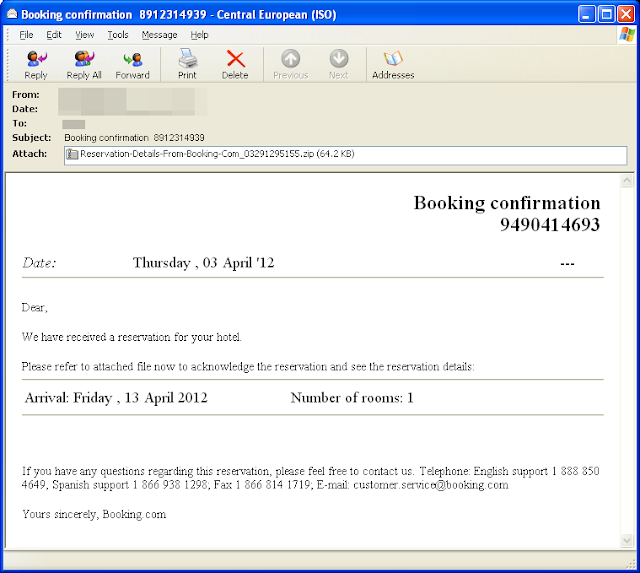Click the customer.service@booking.com email address
Viewport: 640px width, 573px height.
coord(431,485)
